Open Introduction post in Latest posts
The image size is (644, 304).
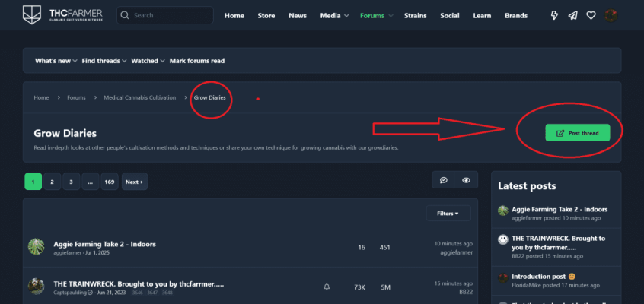538,277
